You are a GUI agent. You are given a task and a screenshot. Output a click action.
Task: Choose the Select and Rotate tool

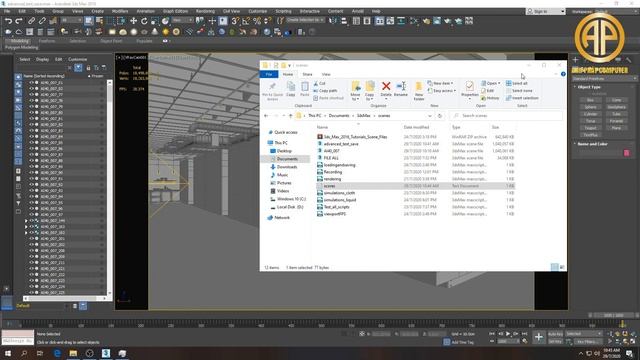(144, 21)
